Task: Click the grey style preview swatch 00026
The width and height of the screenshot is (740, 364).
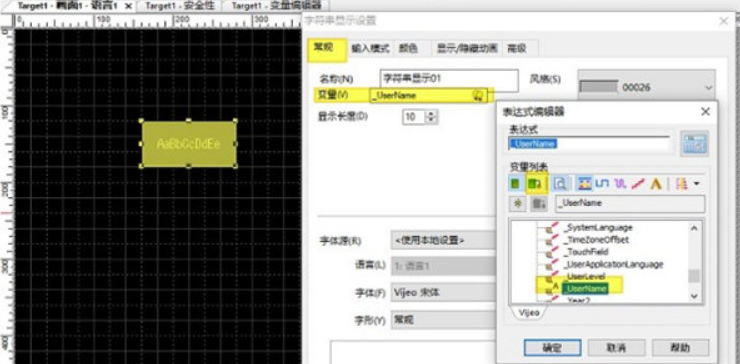Action: (598, 87)
